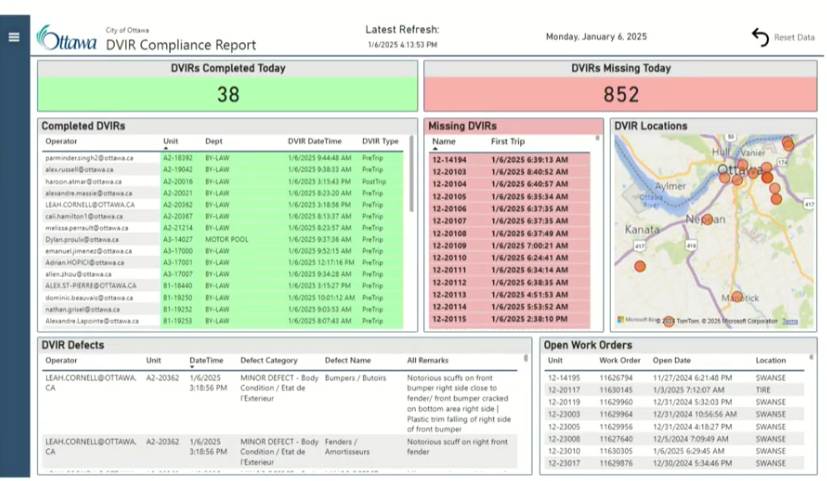Click the Microsoft Bing logo on the map
This screenshot has width=827, height=481.
tap(638, 320)
